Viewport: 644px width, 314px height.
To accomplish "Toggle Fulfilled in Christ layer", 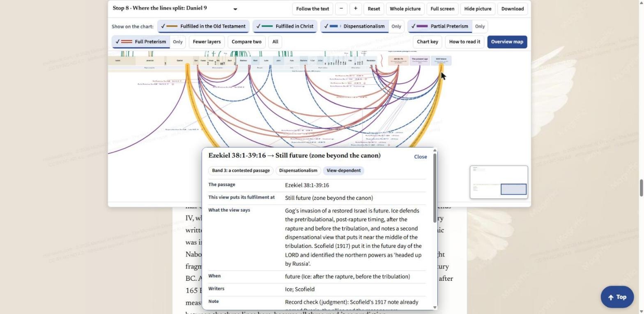I will click(x=285, y=26).
